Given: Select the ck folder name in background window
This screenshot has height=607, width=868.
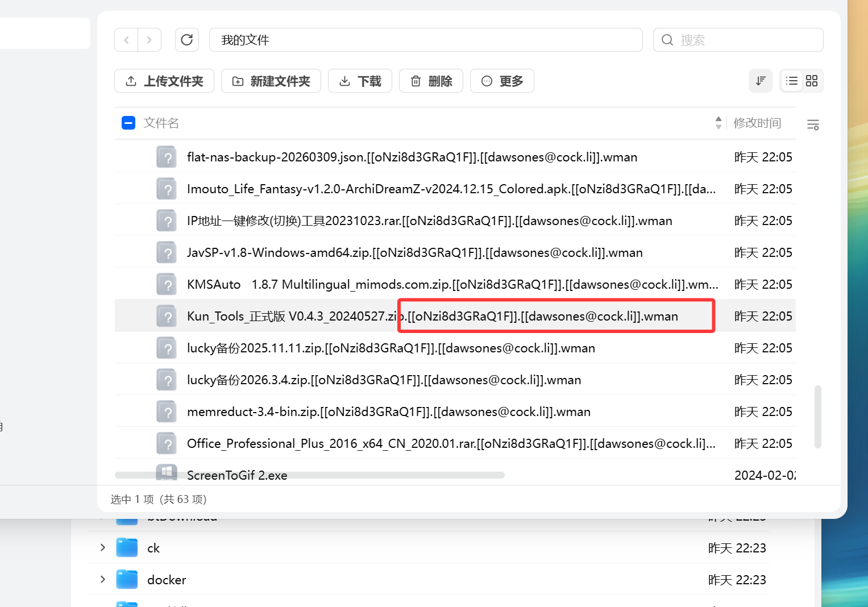Looking at the screenshot, I should click(x=153, y=548).
